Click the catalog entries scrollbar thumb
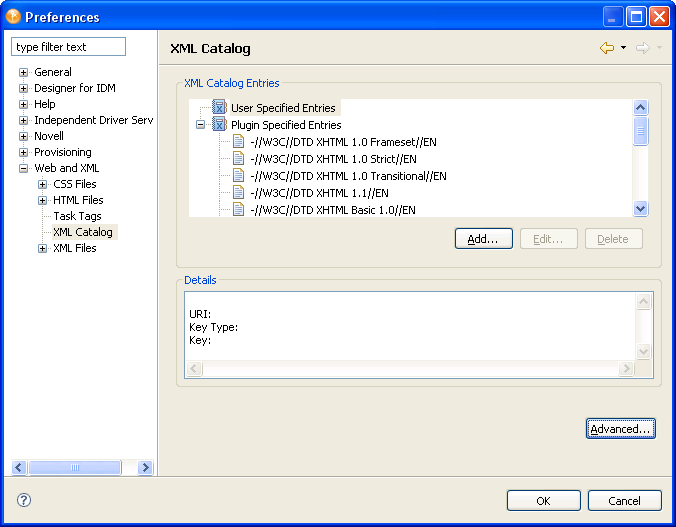 (x=640, y=131)
